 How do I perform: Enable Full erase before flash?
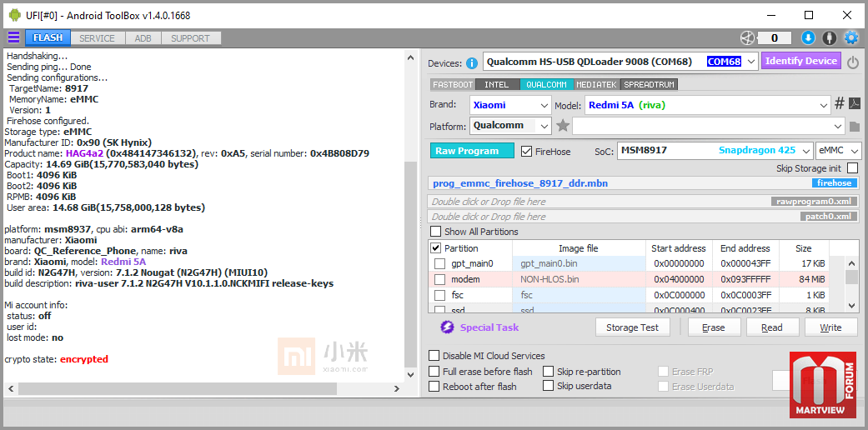point(434,372)
